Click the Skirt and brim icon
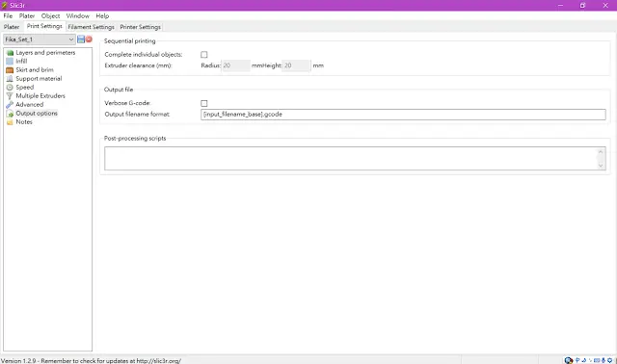 (10, 70)
